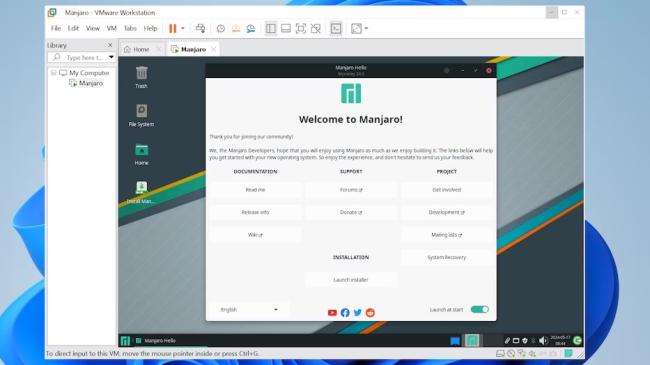Click the snapshot clock icon in the toolbar
Viewport: 650px width, 365px height.
221,28
